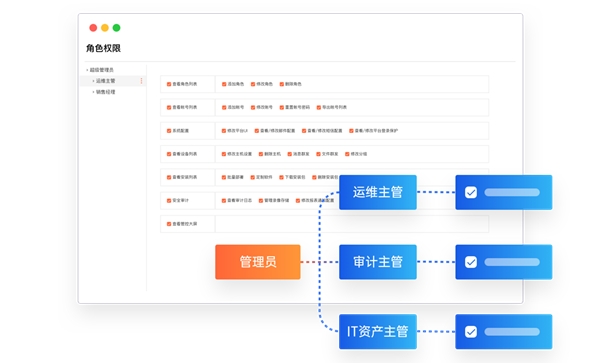600x363 pixels.
Task: Expand the 超级管理员 tree node arrow
Action: tap(87, 70)
